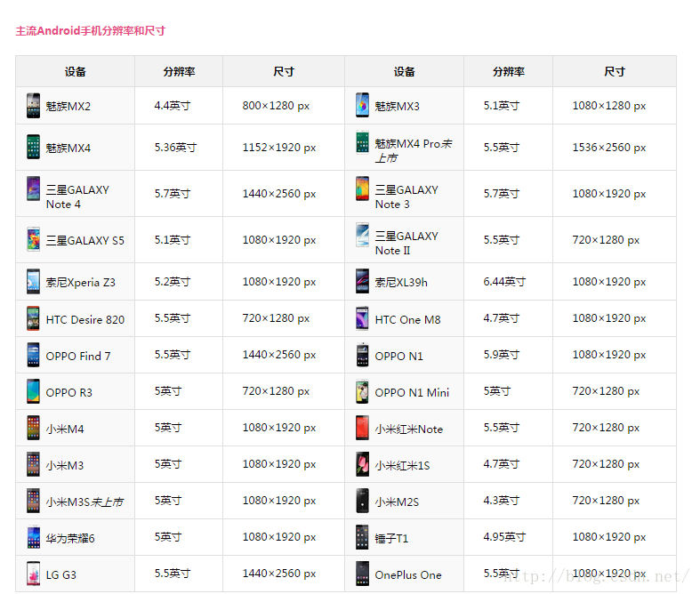Click the 魅族MX4 phone image
700x594 pixels.
click(33, 147)
